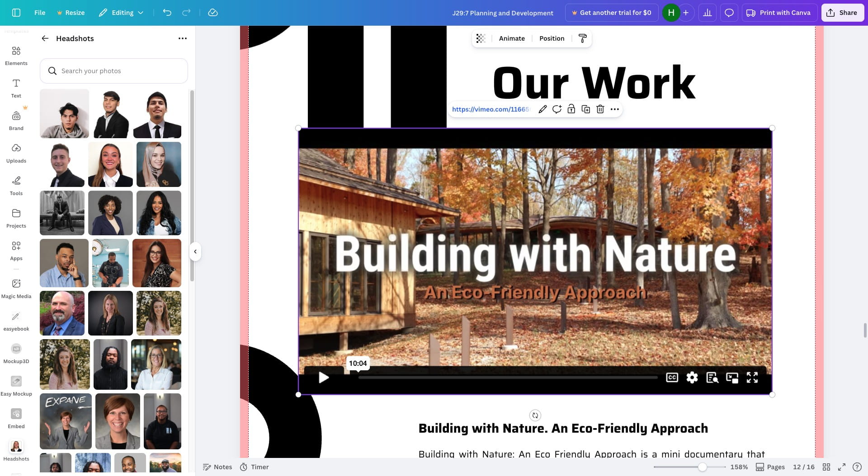Toggle closed captions on the video
The image size is (868, 476).
coord(672,378)
